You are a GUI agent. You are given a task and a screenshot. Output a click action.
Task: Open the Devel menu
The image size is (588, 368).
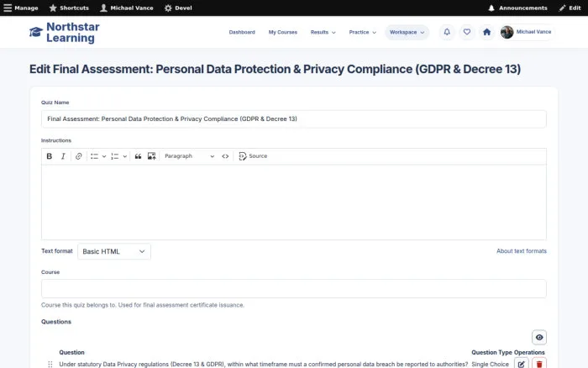pos(178,8)
